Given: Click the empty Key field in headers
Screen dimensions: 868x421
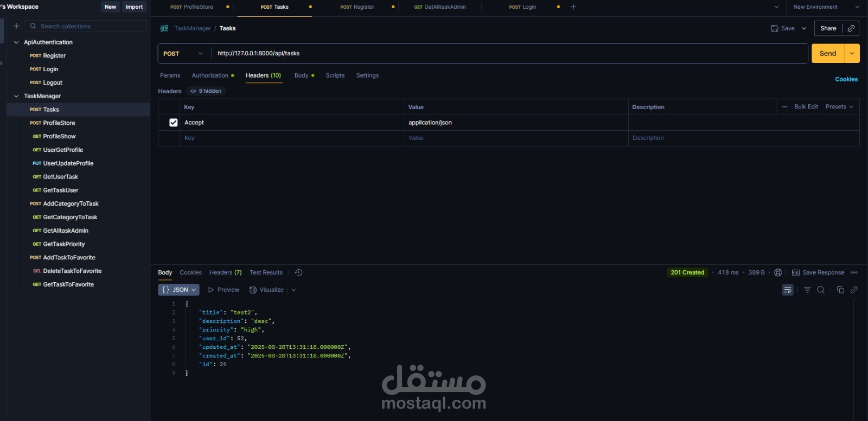Looking at the screenshot, I should (x=292, y=138).
